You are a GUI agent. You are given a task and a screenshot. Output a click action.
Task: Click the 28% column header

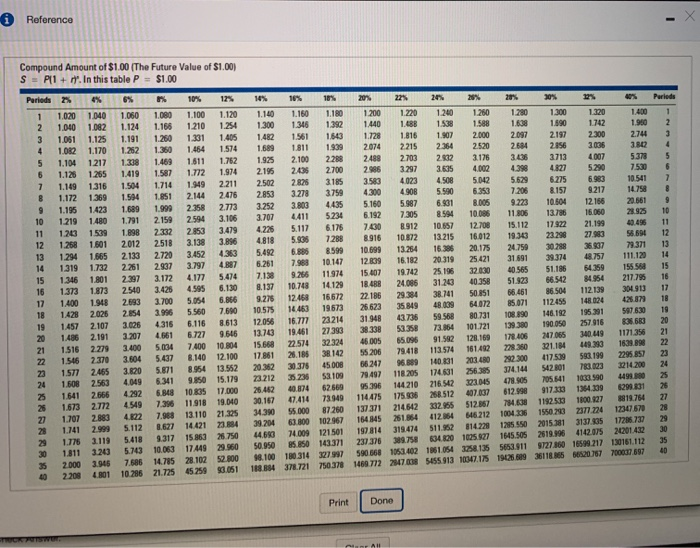pyautogui.click(x=512, y=96)
